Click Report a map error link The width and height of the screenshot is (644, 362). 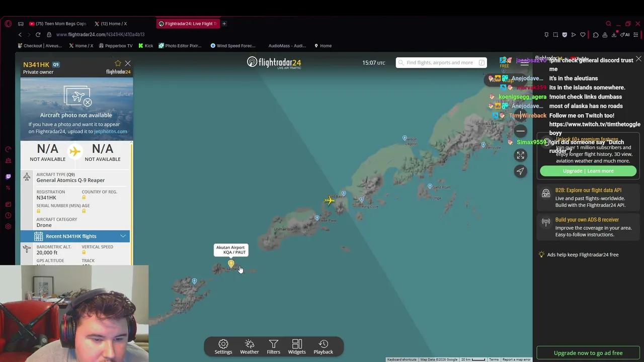(x=516, y=359)
